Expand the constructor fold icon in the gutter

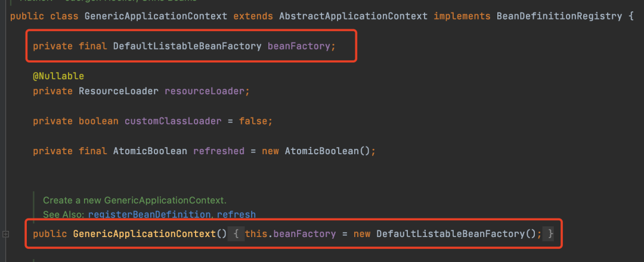coord(5,234)
